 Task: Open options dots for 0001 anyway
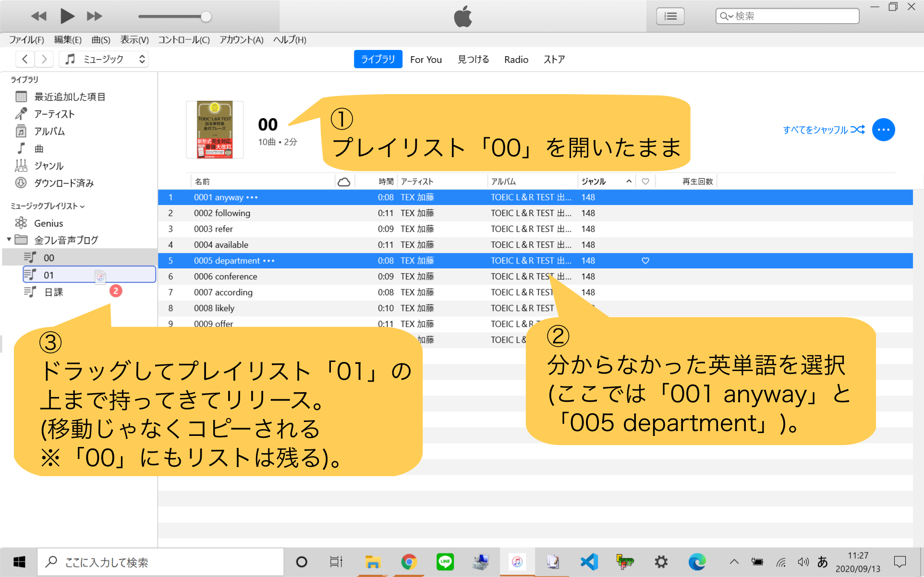[x=252, y=197]
